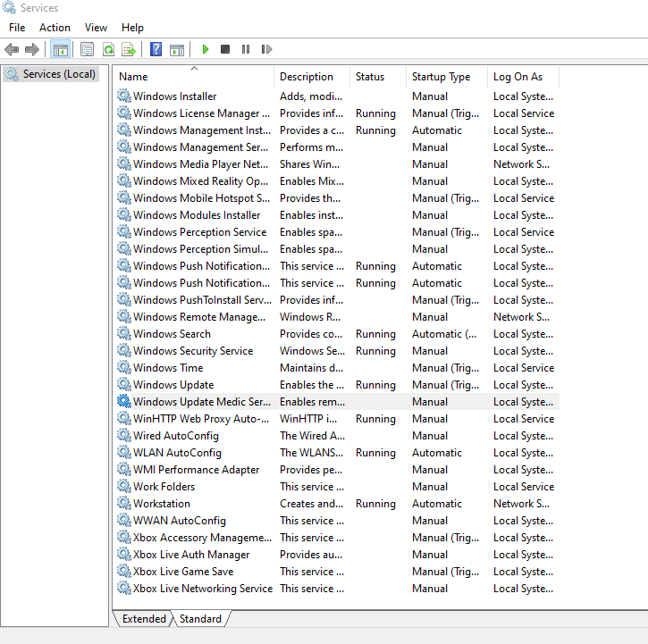The width and height of the screenshot is (648, 644).
Task: Select Xbox Live Networking Service row
Action: (x=337, y=588)
